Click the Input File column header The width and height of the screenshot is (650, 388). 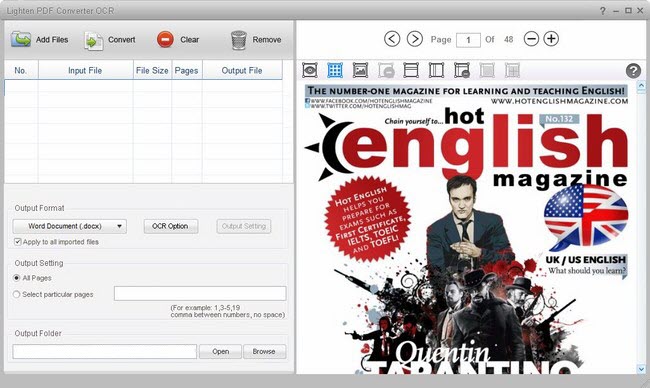point(85,70)
